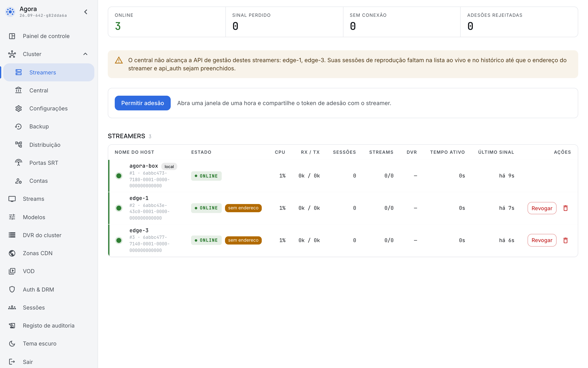Go to Registo de auditoria menu item

tap(49, 325)
